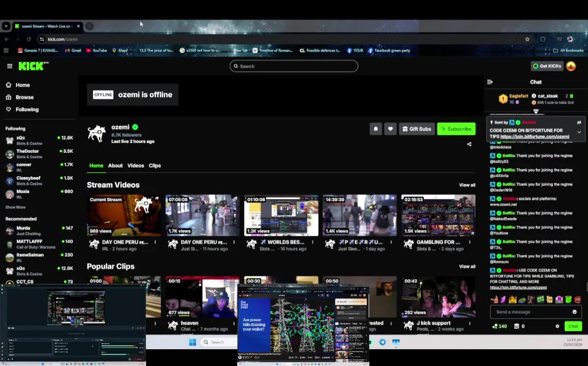
Task: Select the Home tab on channel
Action: (x=96, y=165)
